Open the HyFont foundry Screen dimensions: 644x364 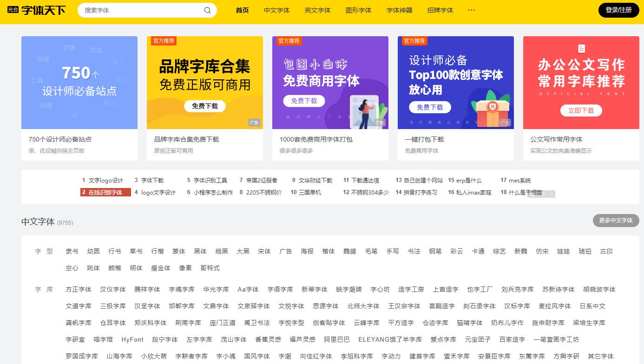point(132,339)
